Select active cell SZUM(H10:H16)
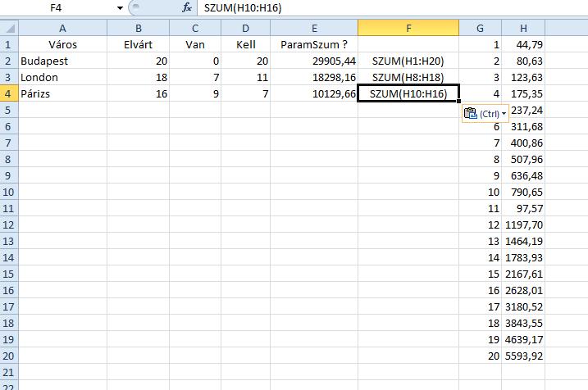The image size is (588, 390). point(408,93)
